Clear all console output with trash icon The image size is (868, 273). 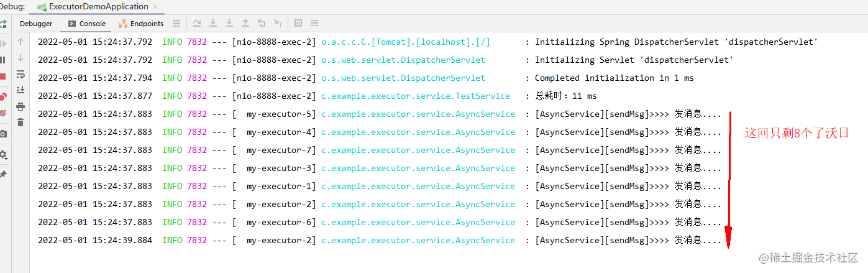[x=21, y=123]
